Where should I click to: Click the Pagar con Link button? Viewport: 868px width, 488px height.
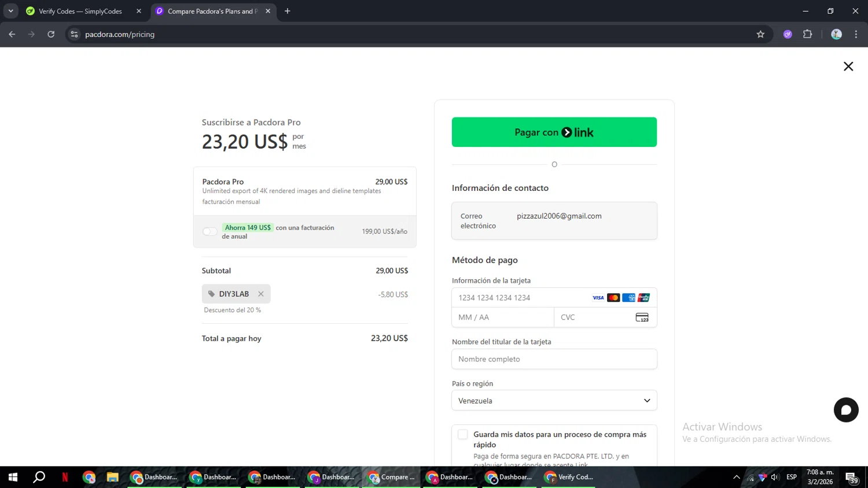[554, 132]
